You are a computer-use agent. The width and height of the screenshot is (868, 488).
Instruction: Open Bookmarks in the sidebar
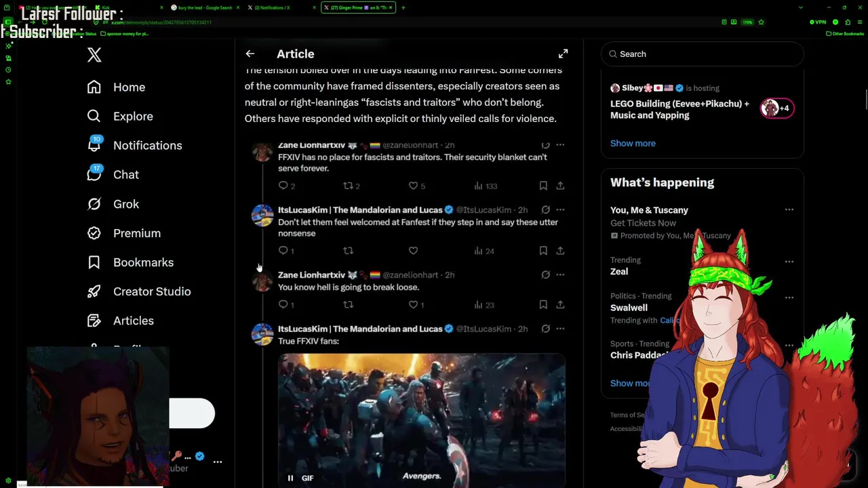(x=130, y=262)
